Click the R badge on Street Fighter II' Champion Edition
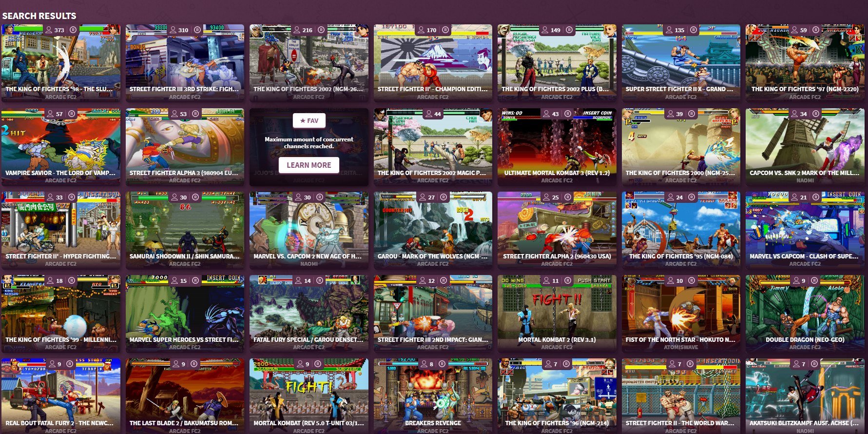This screenshot has height=434, width=868. click(x=445, y=30)
